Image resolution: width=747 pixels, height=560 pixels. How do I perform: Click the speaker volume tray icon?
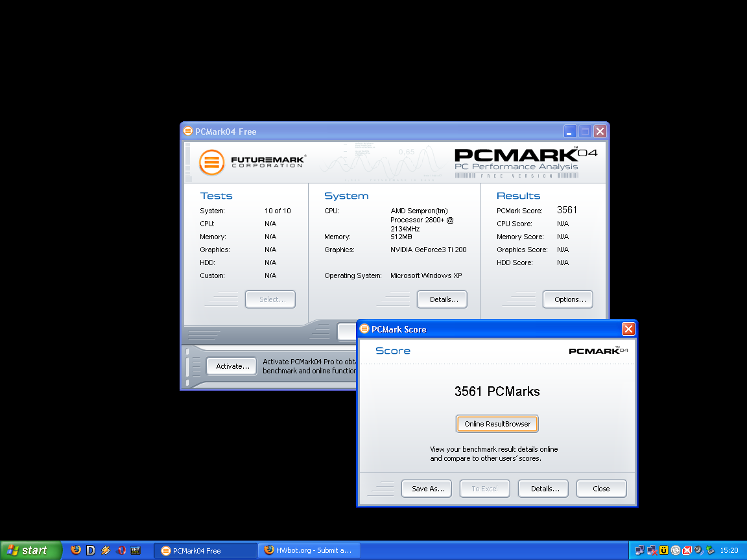point(699,550)
